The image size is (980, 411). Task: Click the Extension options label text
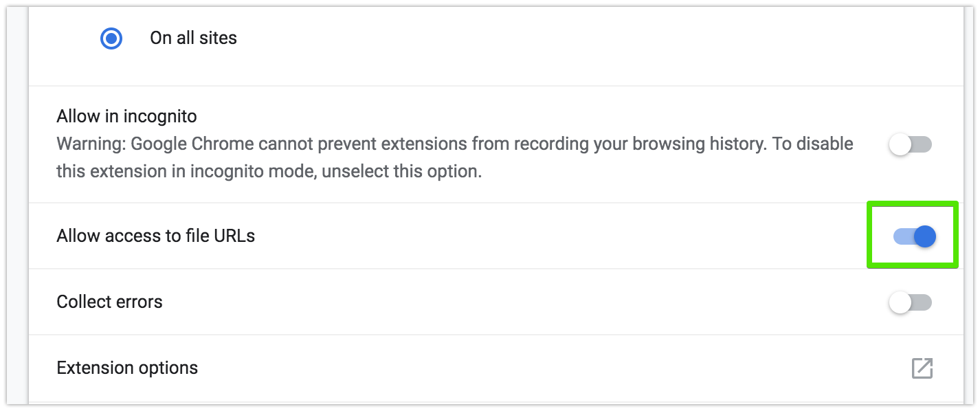127,368
